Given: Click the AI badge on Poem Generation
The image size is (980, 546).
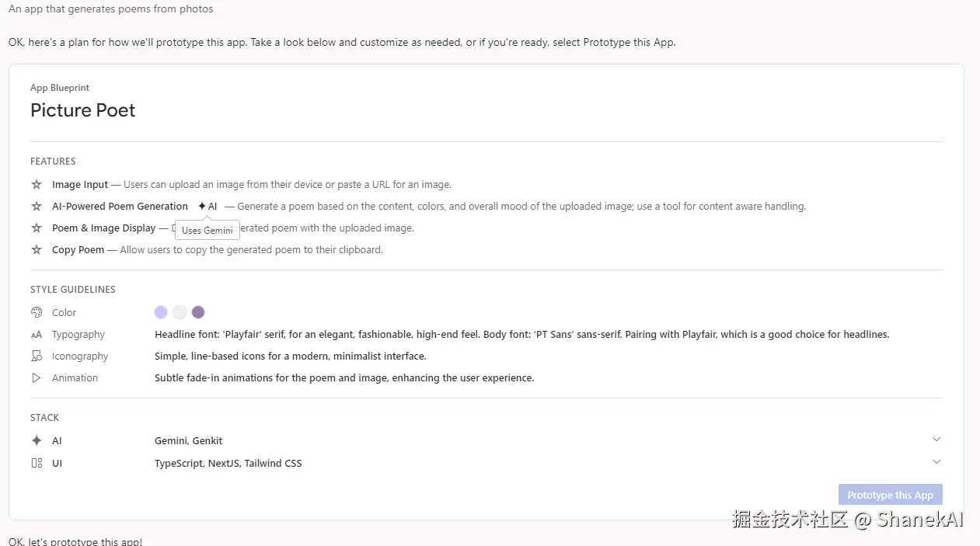Looking at the screenshot, I should tap(208, 207).
